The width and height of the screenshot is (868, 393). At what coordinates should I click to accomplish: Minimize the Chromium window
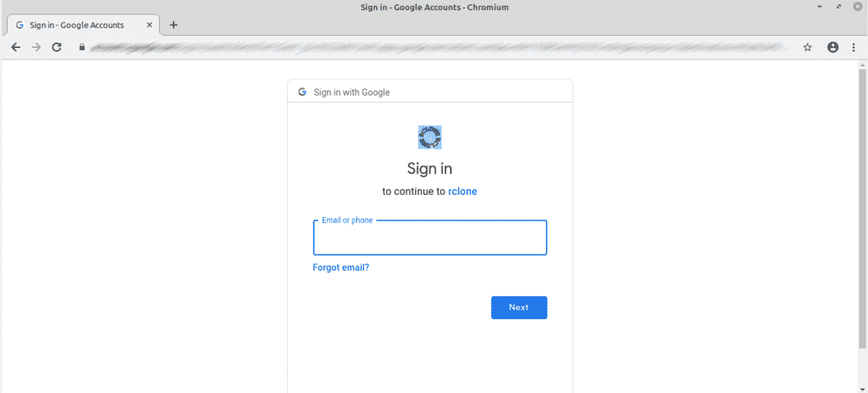point(820,7)
